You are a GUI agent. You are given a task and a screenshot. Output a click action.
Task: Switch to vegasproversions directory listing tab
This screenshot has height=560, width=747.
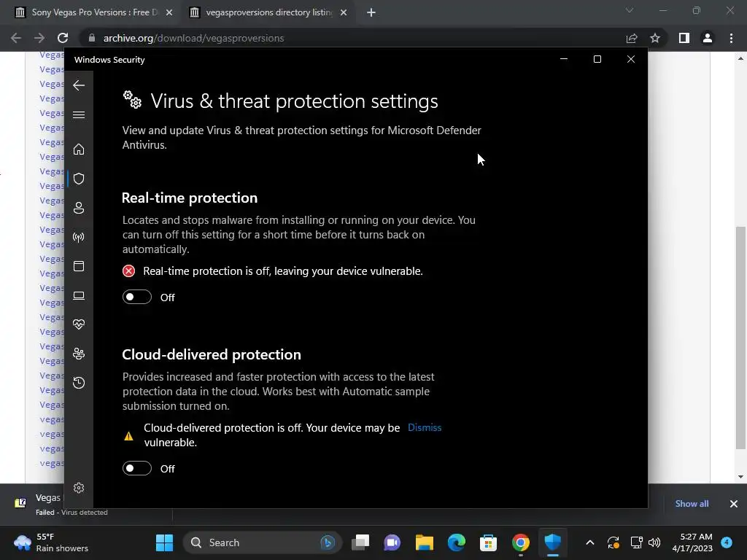tap(269, 12)
